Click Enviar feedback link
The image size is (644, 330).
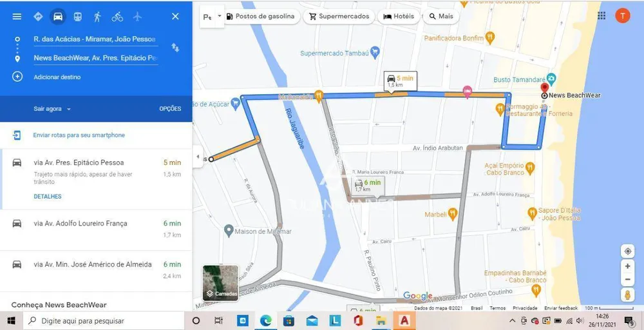pos(561,308)
